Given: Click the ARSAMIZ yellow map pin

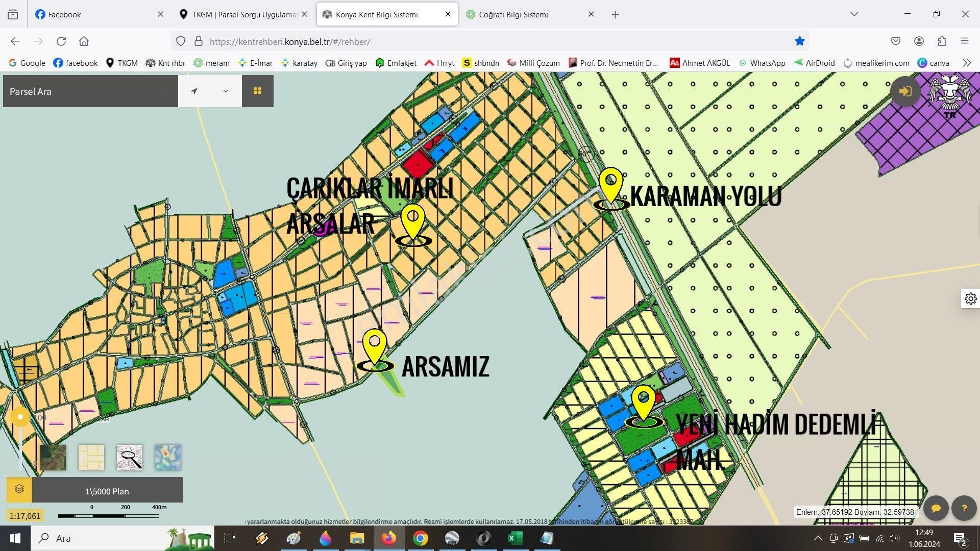Looking at the screenshot, I should pos(374,343).
